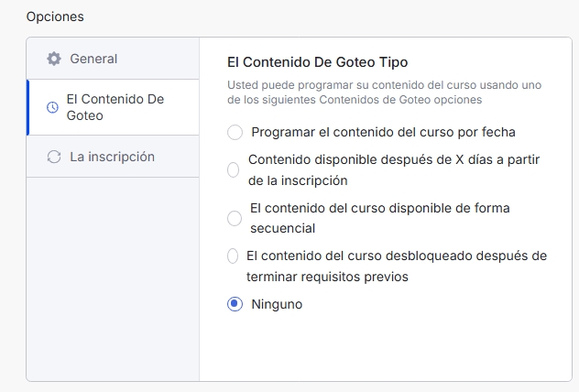Switch to the El Contenido De Goteo tab

(x=113, y=107)
